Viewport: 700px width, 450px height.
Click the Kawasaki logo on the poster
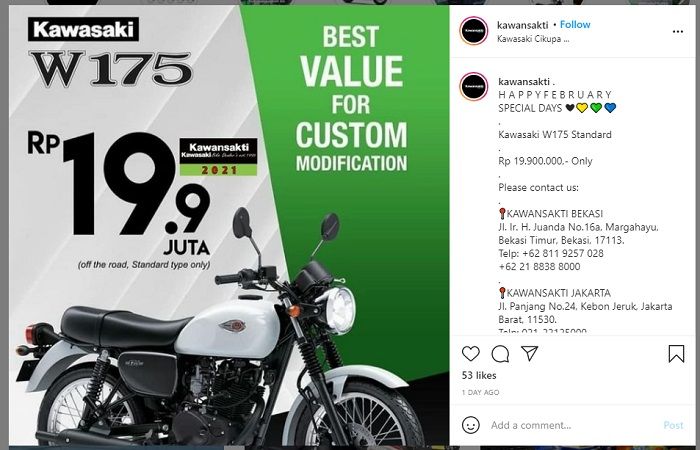(83, 29)
